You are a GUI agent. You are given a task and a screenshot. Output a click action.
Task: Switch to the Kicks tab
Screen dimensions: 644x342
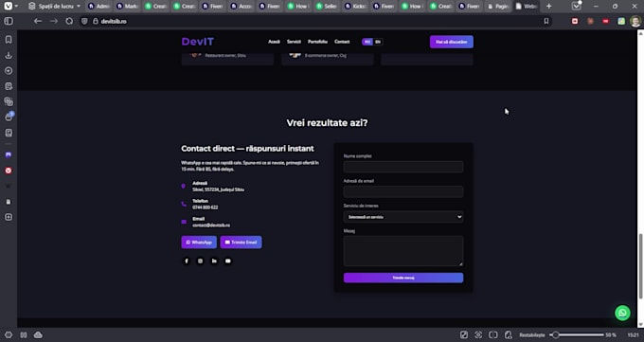pyautogui.click(x=356, y=7)
